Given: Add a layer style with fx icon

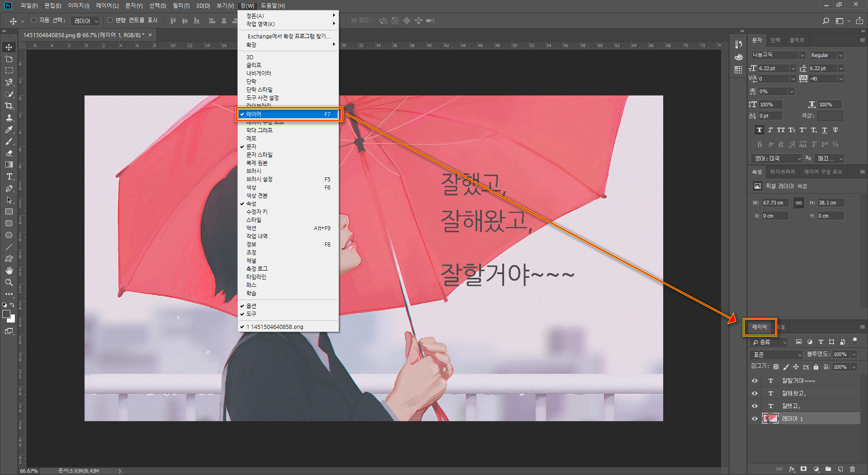Looking at the screenshot, I should click(792, 469).
